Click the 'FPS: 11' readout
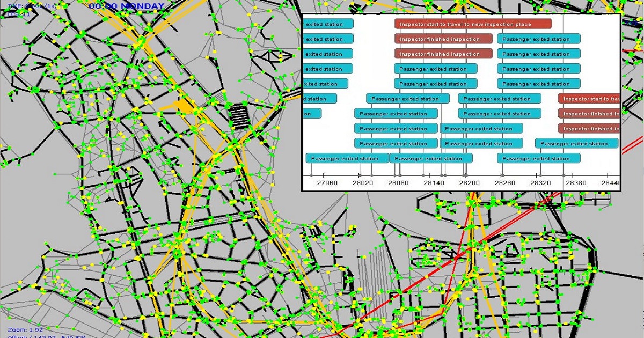The image size is (644, 338). 19,14
